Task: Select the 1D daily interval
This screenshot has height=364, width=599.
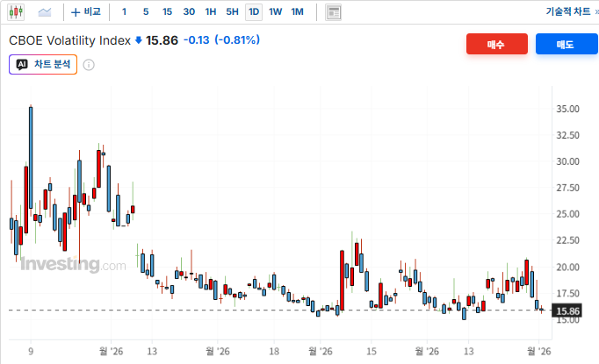Action: pyautogui.click(x=254, y=12)
